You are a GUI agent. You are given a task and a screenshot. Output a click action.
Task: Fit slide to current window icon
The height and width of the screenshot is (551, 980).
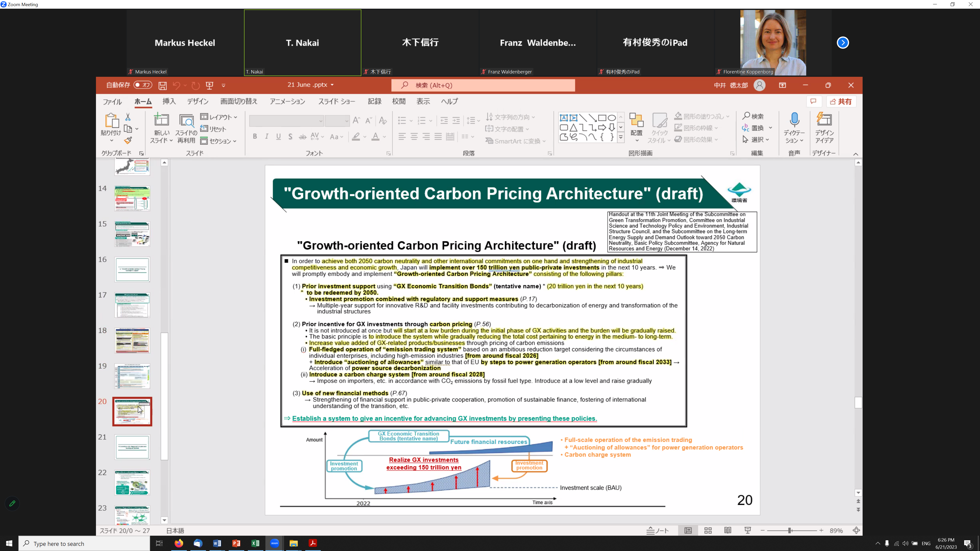coord(856,531)
